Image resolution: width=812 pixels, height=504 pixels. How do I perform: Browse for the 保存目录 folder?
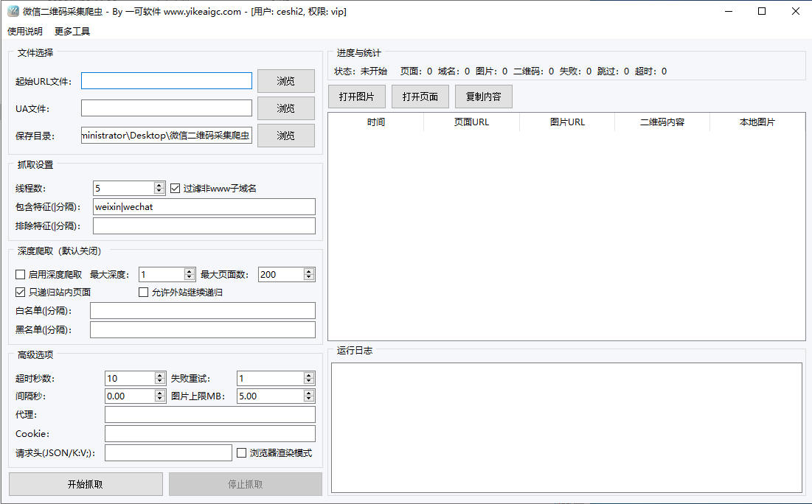(x=286, y=136)
